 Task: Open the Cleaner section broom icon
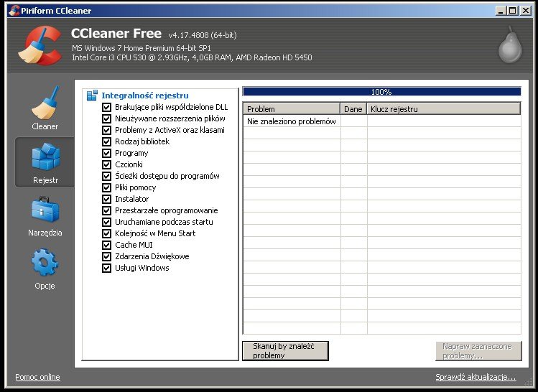[45, 102]
